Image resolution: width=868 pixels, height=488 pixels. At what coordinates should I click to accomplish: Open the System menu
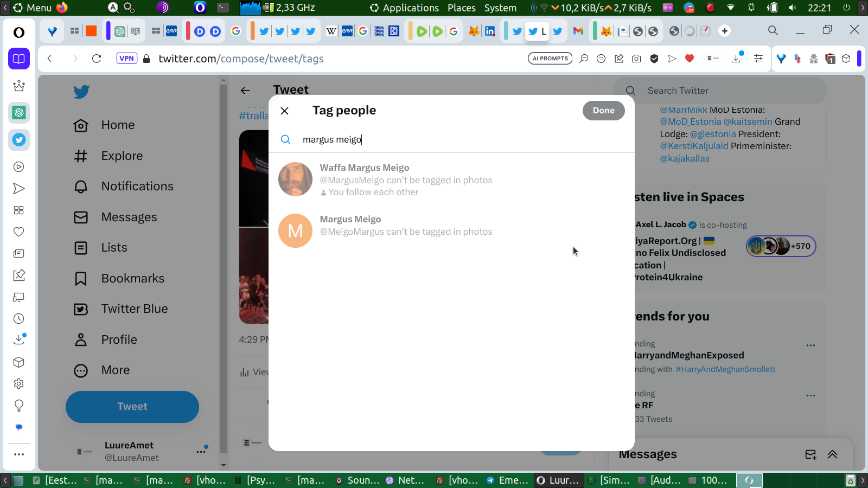click(x=500, y=8)
